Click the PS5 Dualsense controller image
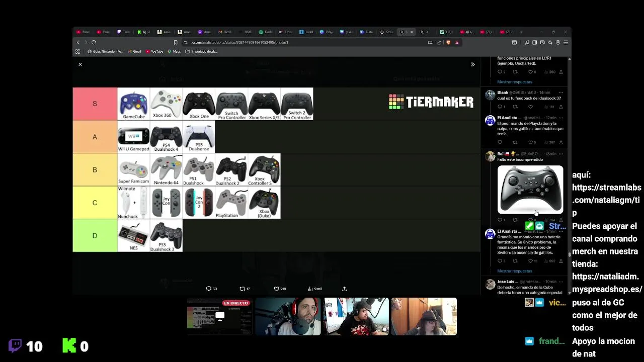644x362 pixels. click(x=199, y=137)
